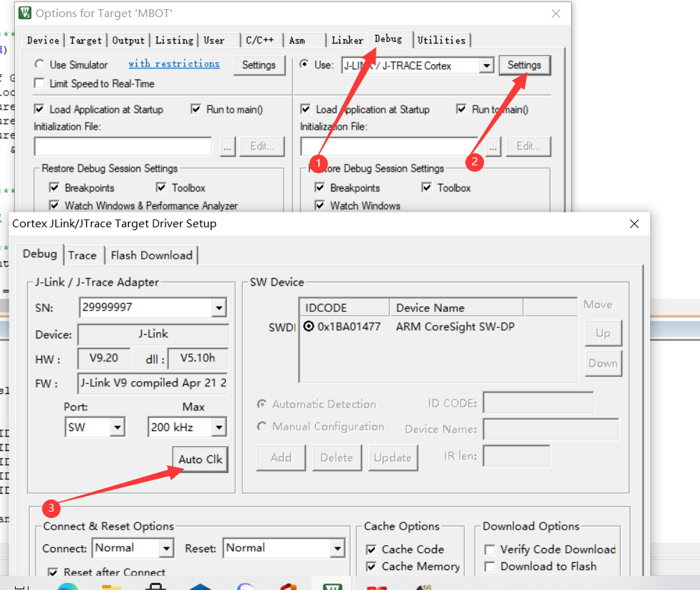
Task: Click the with restrictions link
Action: (174, 63)
